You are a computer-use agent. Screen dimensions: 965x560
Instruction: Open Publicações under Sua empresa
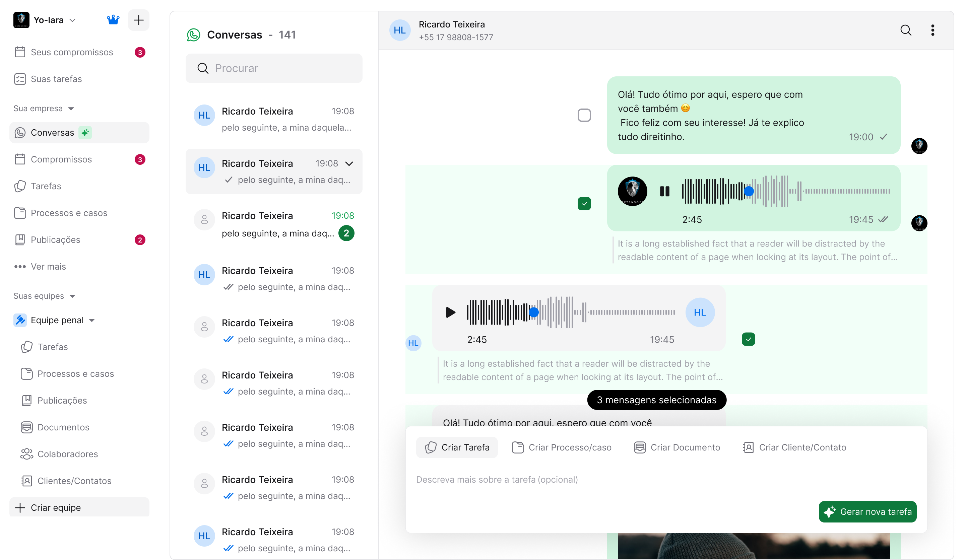coord(79,239)
